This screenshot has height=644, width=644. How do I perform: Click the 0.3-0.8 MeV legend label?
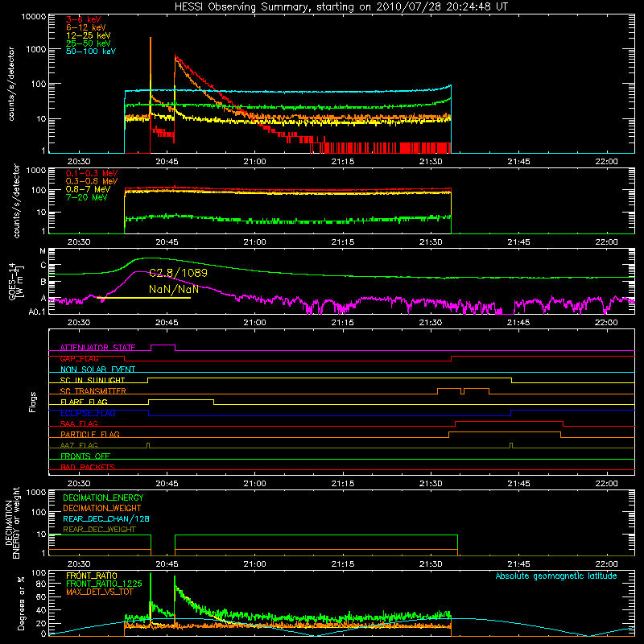tap(92, 181)
